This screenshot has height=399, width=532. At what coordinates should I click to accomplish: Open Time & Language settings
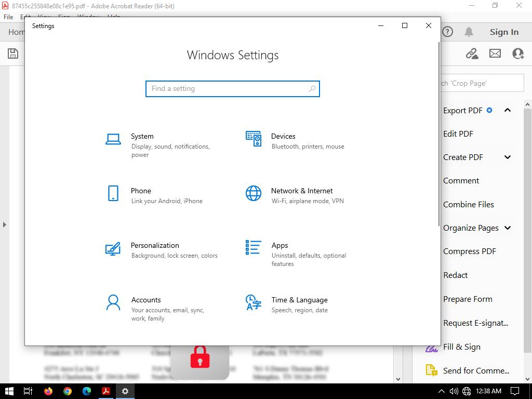click(x=299, y=300)
